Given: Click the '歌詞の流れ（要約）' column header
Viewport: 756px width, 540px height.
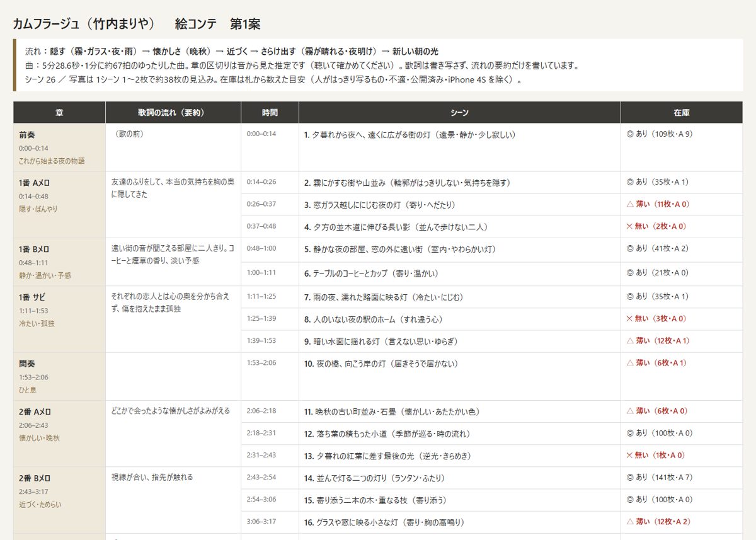Looking at the screenshot, I should click(x=173, y=113).
